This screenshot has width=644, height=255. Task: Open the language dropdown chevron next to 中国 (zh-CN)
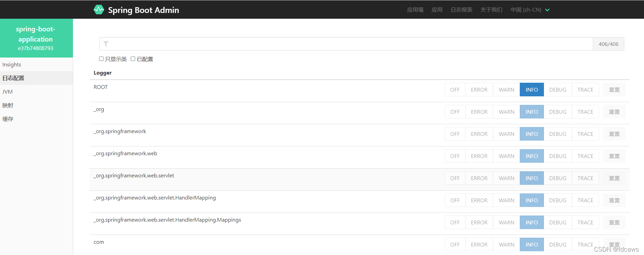[547, 10]
